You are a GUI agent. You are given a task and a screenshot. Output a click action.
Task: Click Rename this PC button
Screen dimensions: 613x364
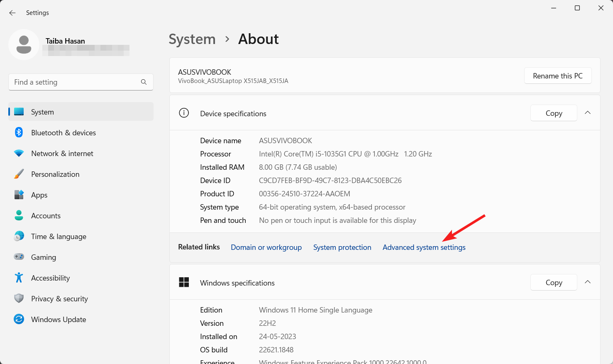click(x=558, y=76)
